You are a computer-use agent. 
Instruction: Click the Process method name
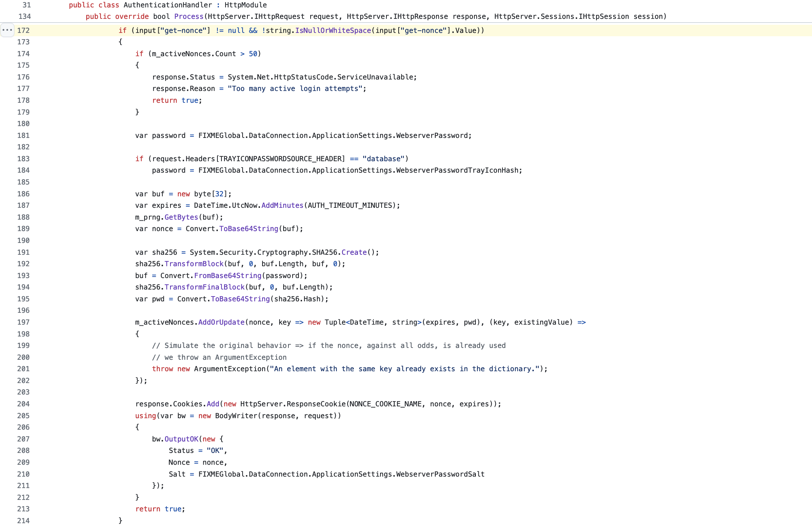point(189,16)
